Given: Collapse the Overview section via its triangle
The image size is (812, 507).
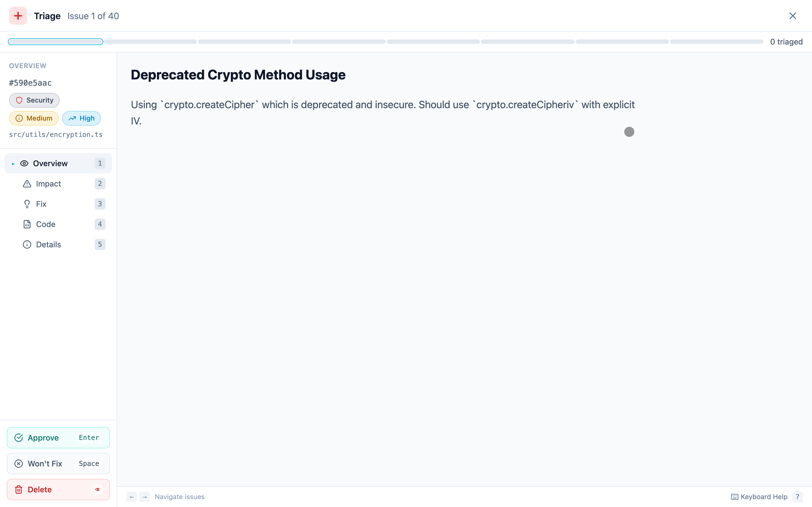Looking at the screenshot, I should click(x=14, y=163).
